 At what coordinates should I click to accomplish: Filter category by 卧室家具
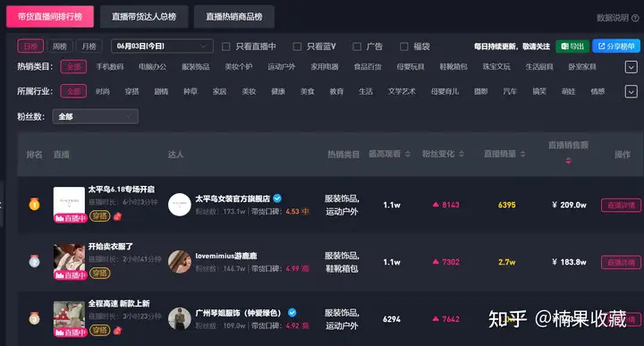pos(582,66)
